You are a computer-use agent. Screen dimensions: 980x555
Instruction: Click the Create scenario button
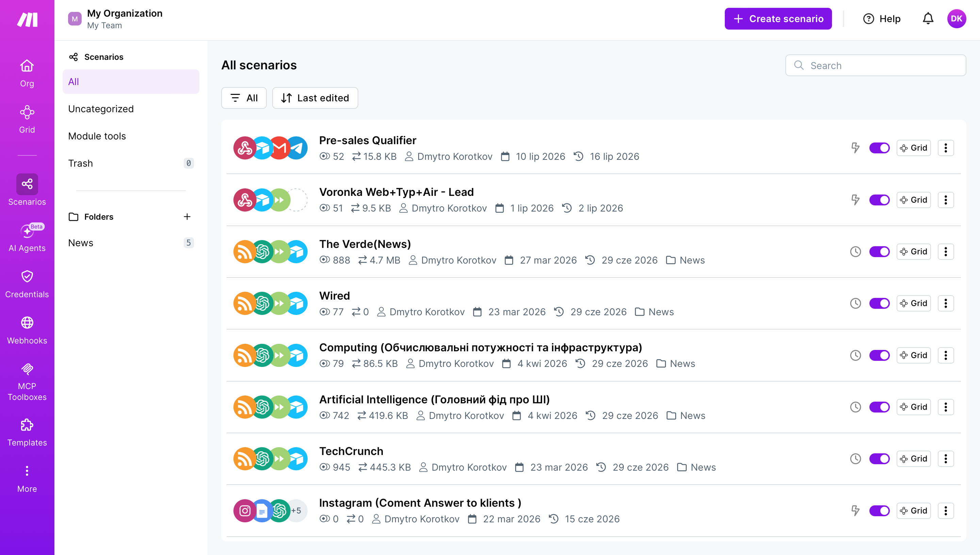(778, 19)
